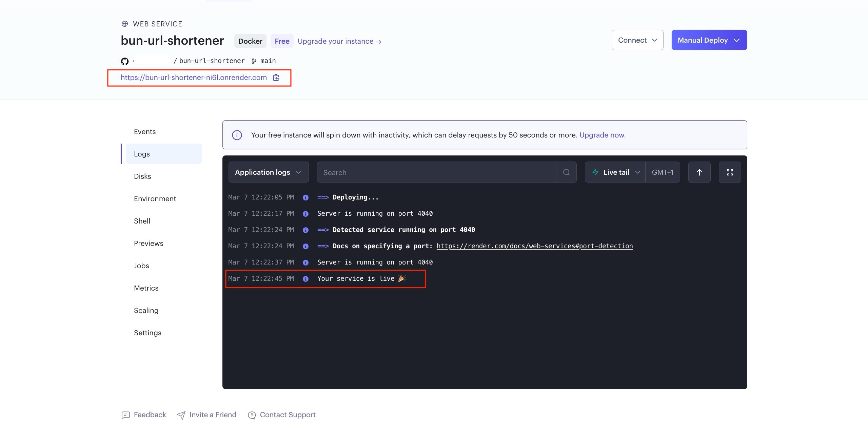Click the 12:22:17 PM timestamp
Viewport: 868px width, 423px height.
tap(261, 214)
